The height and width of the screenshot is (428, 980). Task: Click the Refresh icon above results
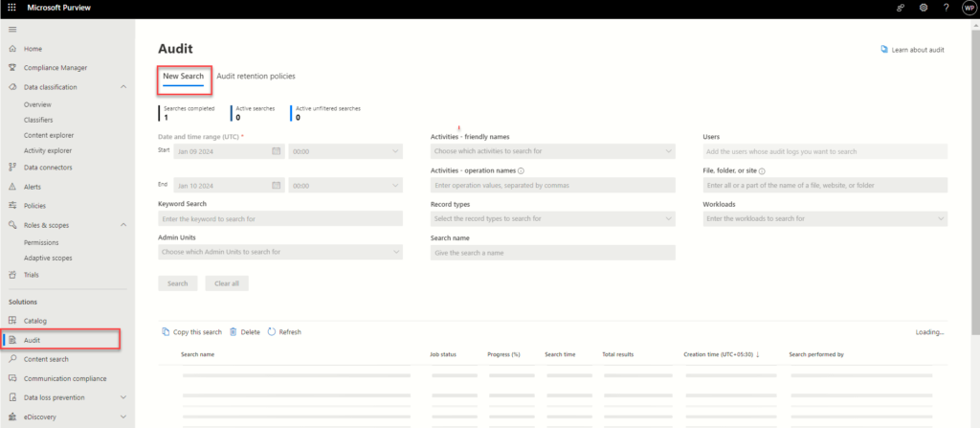[x=272, y=332]
